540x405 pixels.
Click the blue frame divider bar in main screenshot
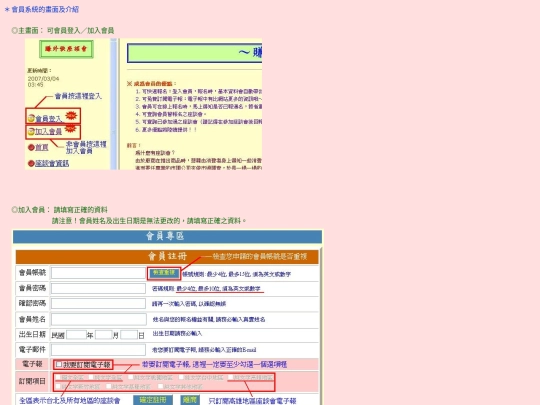pos(114,104)
